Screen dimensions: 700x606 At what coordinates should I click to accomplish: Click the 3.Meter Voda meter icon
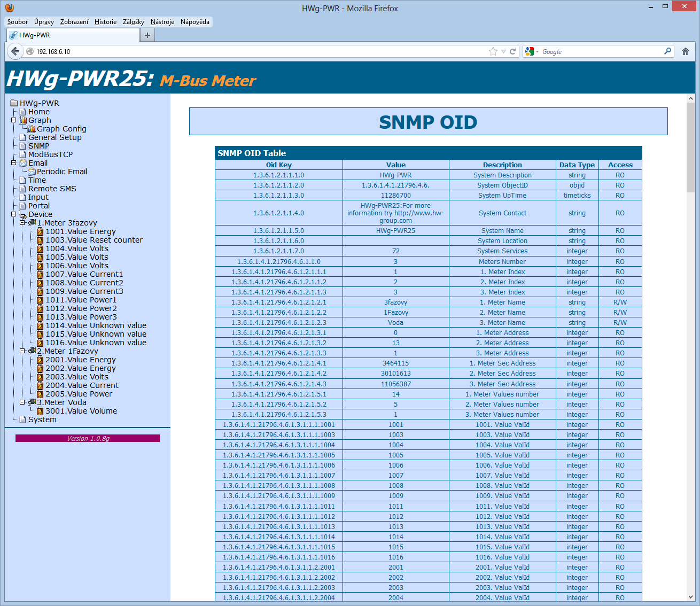click(32, 402)
